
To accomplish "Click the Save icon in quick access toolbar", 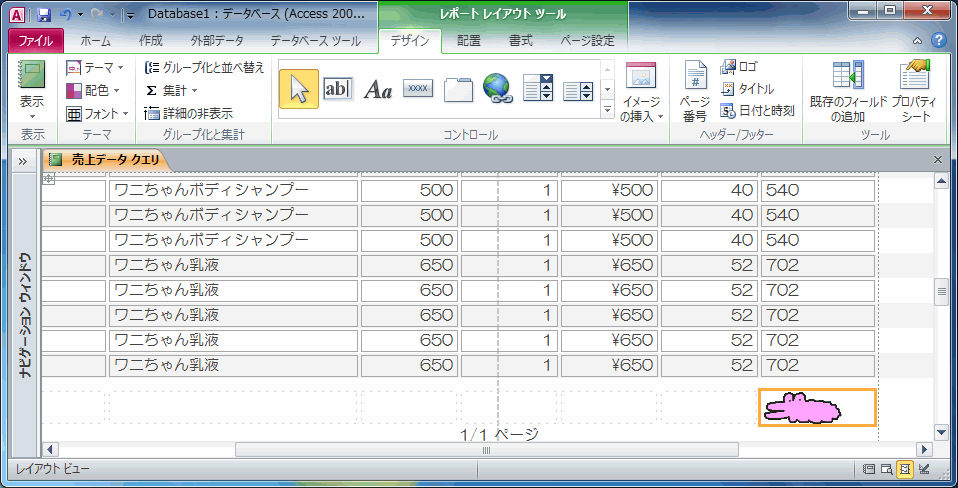I will (43, 14).
